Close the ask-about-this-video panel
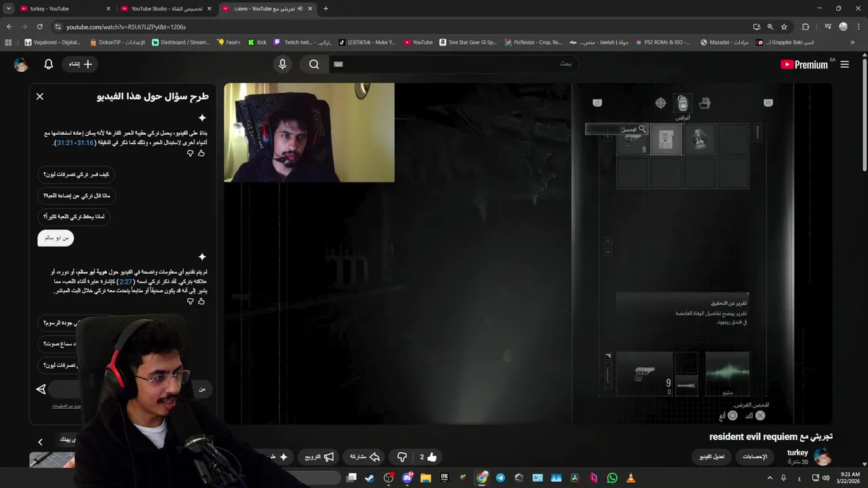 [40, 96]
